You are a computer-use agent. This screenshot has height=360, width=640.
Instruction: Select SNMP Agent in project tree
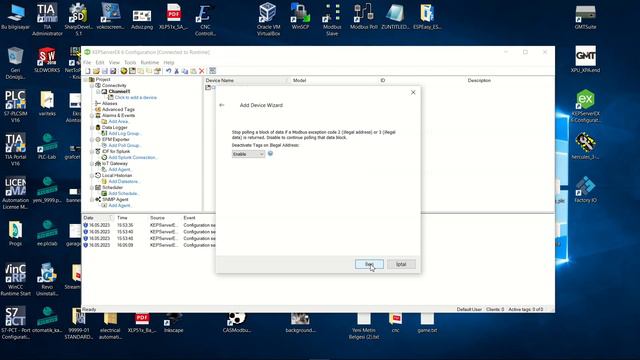(x=115, y=200)
